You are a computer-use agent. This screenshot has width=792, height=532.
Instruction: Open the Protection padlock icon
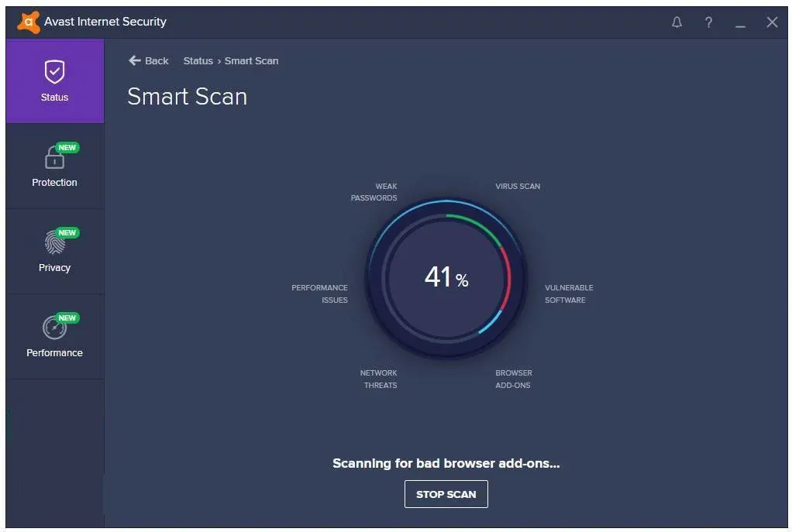click(x=54, y=157)
